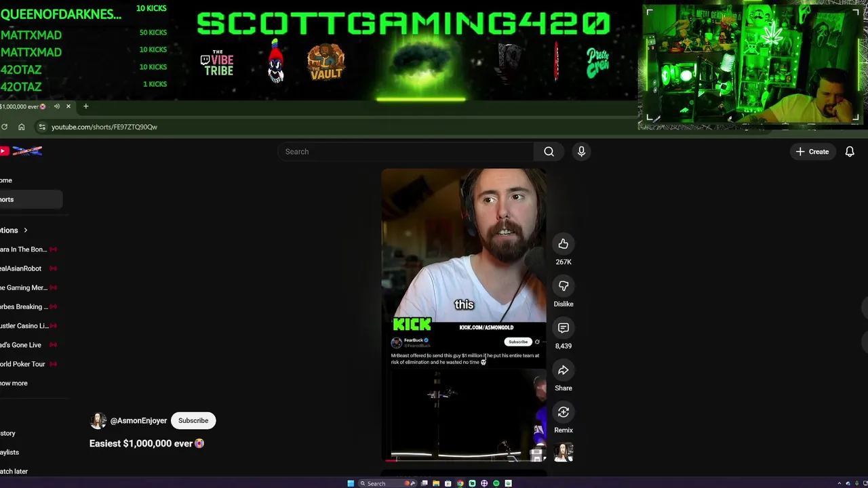Subscribe to @AsmonEnjoyer
Screen dimensions: 868x488
(193, 421)
